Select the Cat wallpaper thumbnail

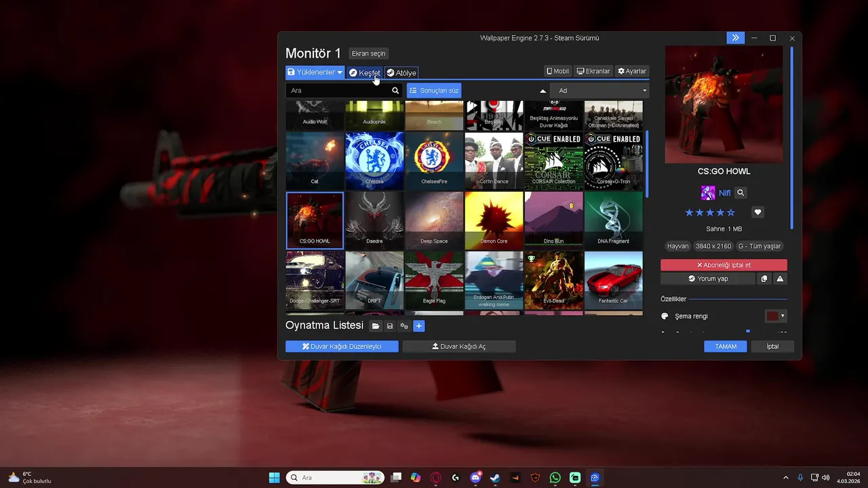315,161
